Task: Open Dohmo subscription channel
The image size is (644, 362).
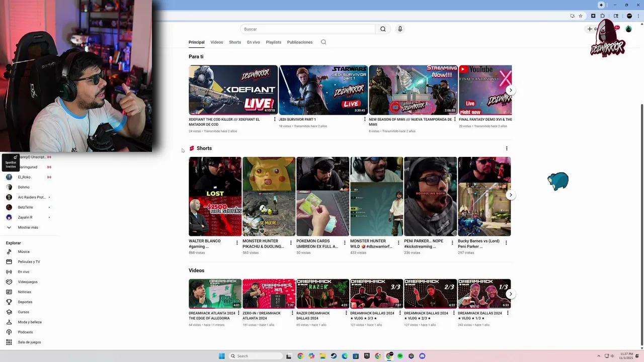Action: [x=24, y=187]
